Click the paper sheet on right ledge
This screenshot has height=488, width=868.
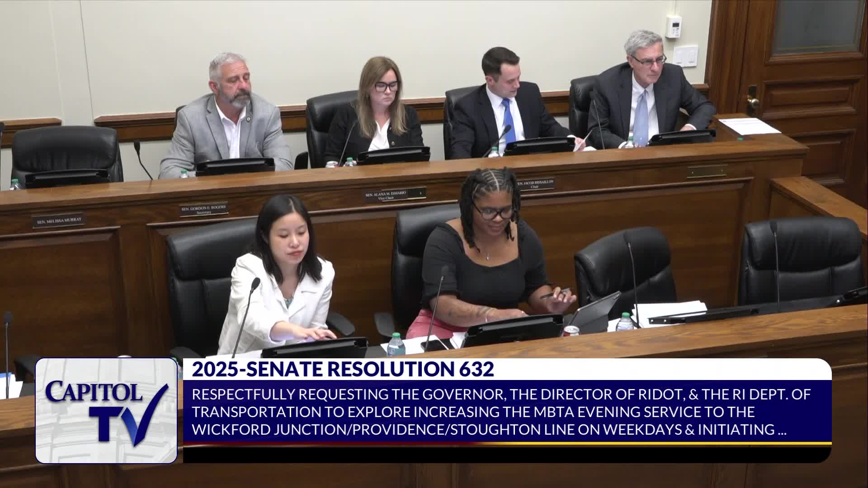point(749,126)
